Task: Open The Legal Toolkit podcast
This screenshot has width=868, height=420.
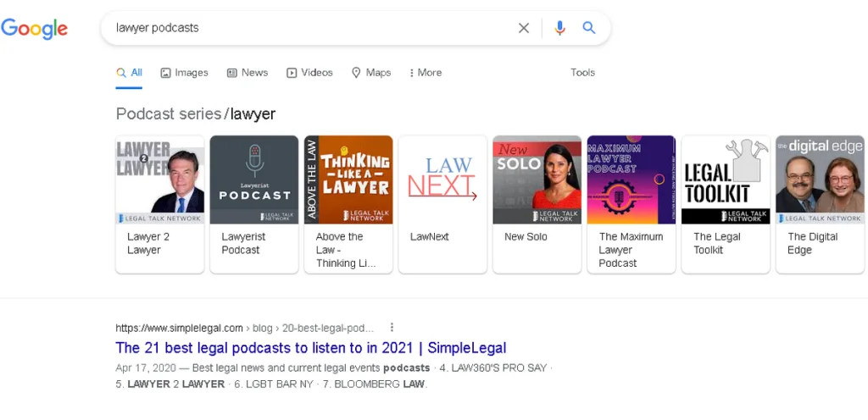Action: pos(726,203)
